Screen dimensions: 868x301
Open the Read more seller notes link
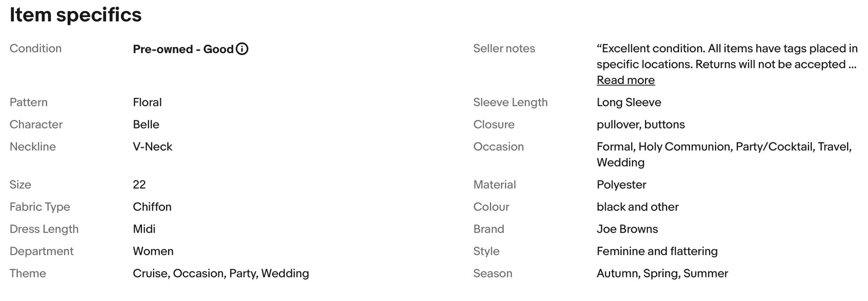tap(625, 80)
